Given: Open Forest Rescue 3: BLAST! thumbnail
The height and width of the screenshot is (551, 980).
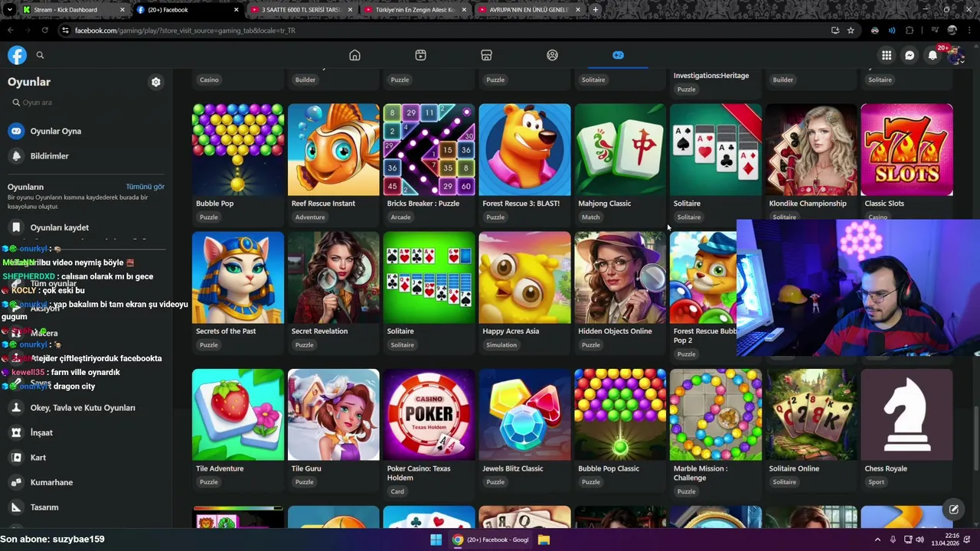Looking at the screenshot, I should (x=524, y=150).
